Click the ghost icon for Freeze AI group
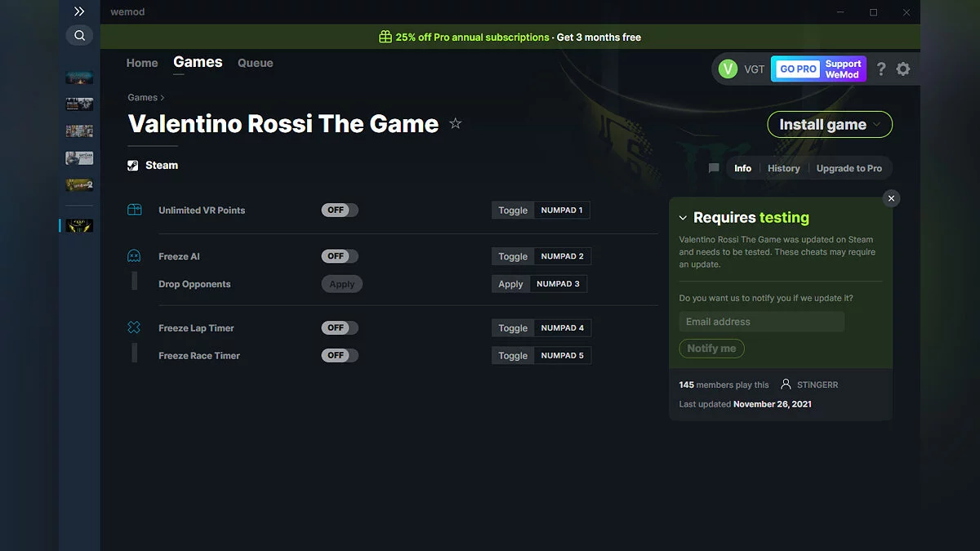 point(134,256)
